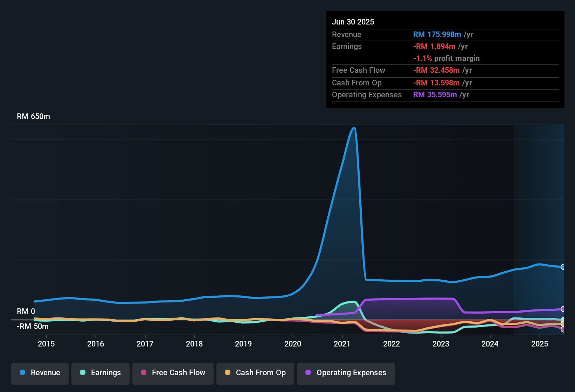Select the 2023 x-axis label
The image size is (575, 392).
click(x=441, y=344)
